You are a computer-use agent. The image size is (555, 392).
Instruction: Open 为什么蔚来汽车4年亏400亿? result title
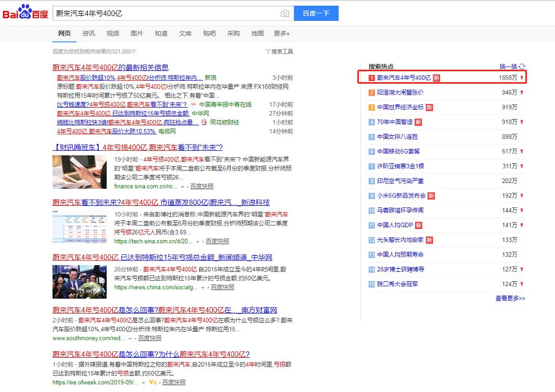coord(151,354)
